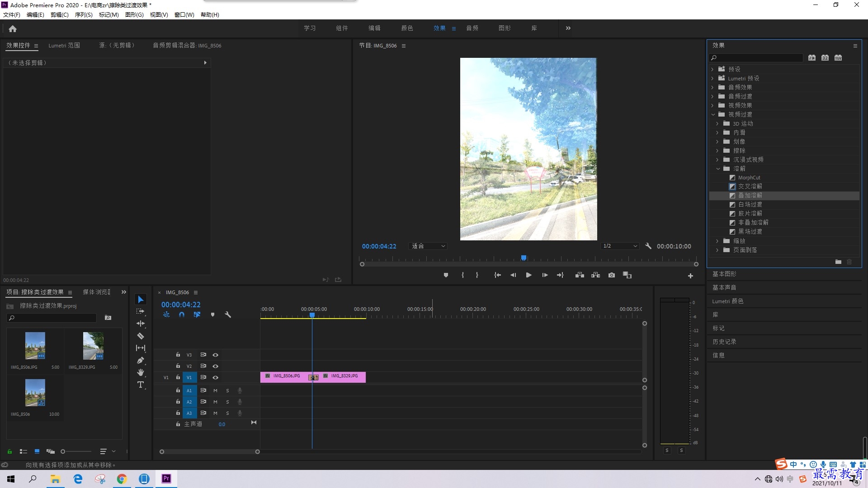Switch to 编辑 workspace tab
This screenshot has height=488, width=868.
[374, 28]
